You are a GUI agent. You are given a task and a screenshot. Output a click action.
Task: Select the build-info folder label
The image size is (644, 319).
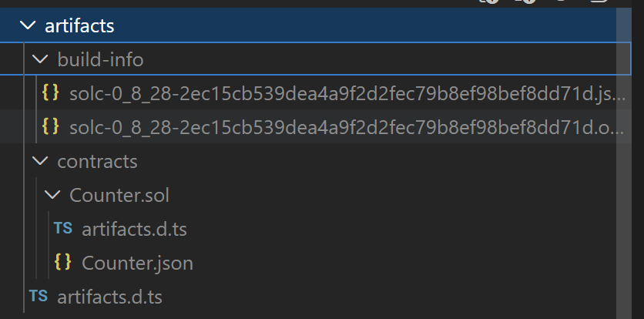pyautogui.click(x=100, y=59)
